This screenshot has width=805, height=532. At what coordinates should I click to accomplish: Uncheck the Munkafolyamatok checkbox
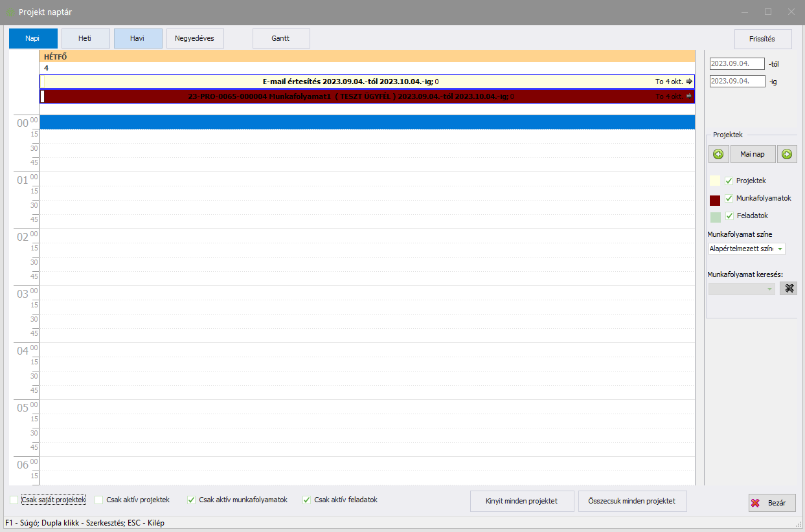point(729,198)
